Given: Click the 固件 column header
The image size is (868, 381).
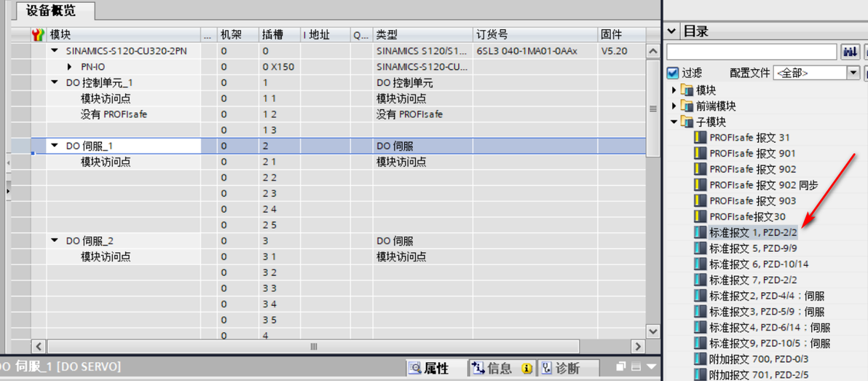Looking at the screenshot, I should 622,35.
